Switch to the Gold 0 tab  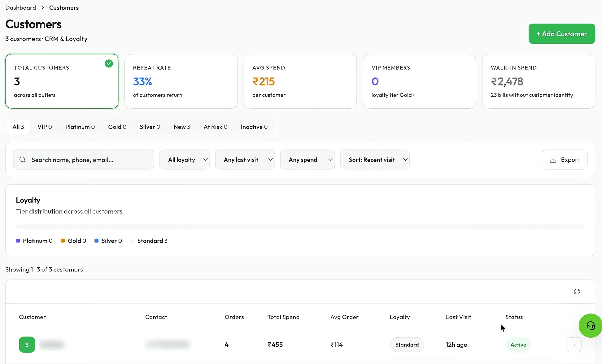[117, 127]
